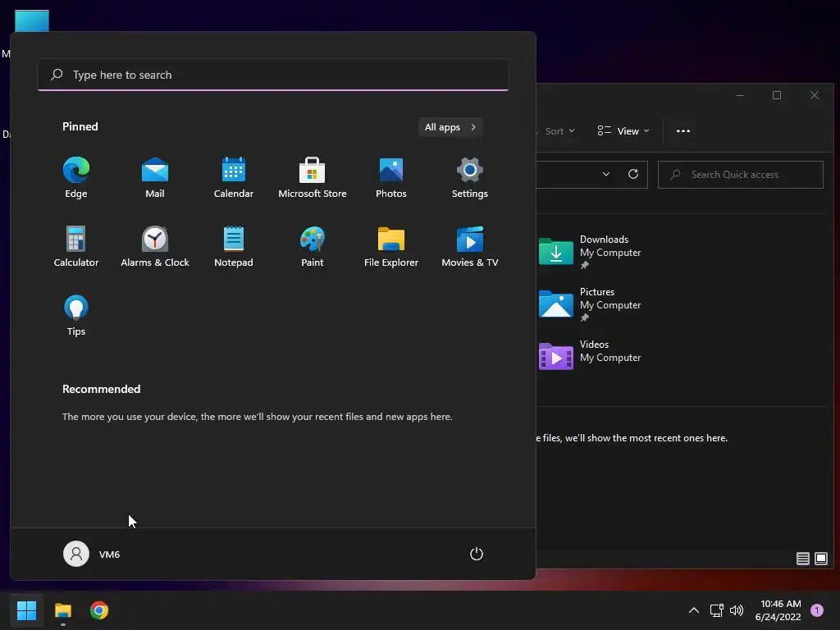
Task: Open File Explorer from the taskbar
Action: click(x=63, y=610)
